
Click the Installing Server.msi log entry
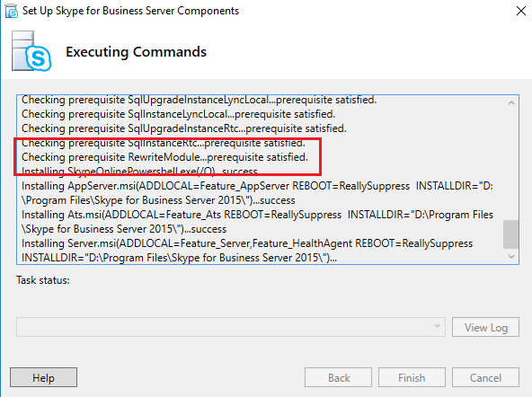(x=247, y=251)
